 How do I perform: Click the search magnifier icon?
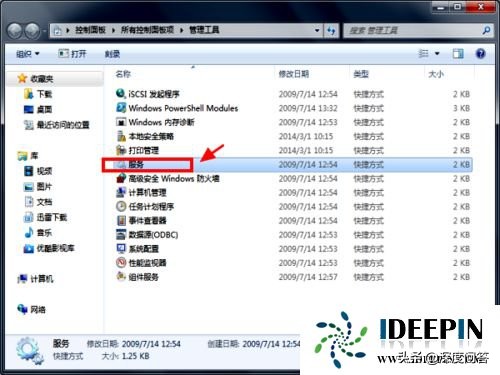(x=486, y=31)
